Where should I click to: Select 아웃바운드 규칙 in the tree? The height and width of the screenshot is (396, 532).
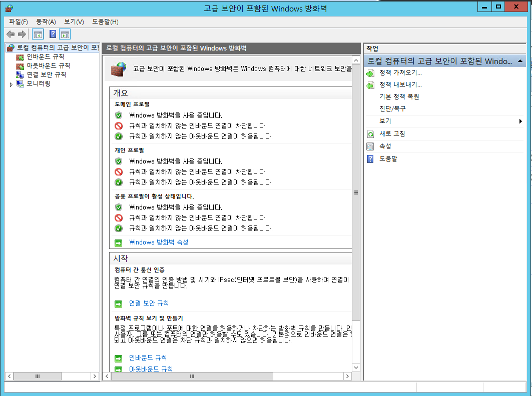[x=48, y=65]
